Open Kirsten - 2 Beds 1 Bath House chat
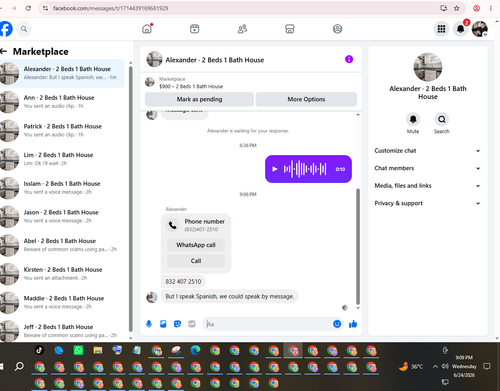Viewport: 500px width, 391px height. point(62,274)
